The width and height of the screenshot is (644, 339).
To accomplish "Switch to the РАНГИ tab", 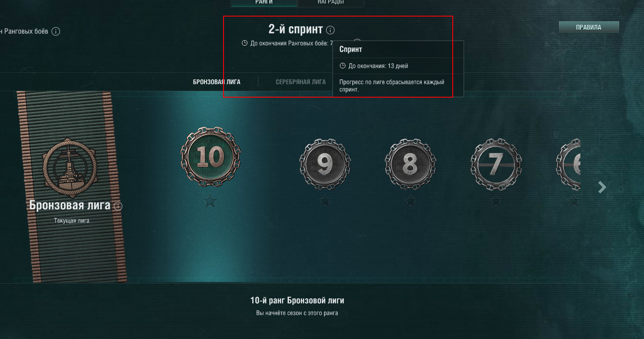I will point(264,3).
